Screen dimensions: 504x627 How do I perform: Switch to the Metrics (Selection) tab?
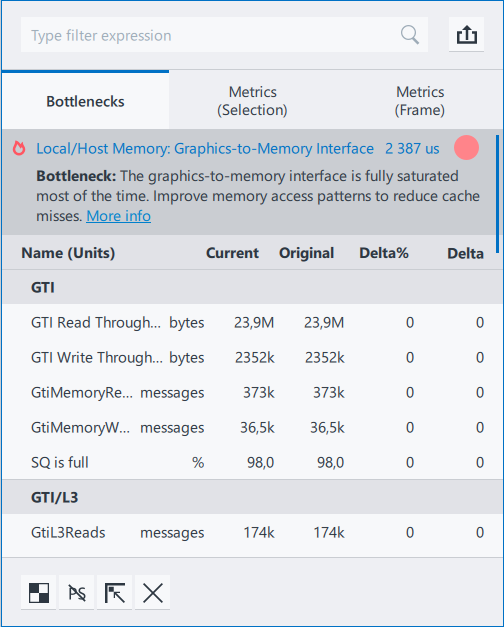pos(252,101)
